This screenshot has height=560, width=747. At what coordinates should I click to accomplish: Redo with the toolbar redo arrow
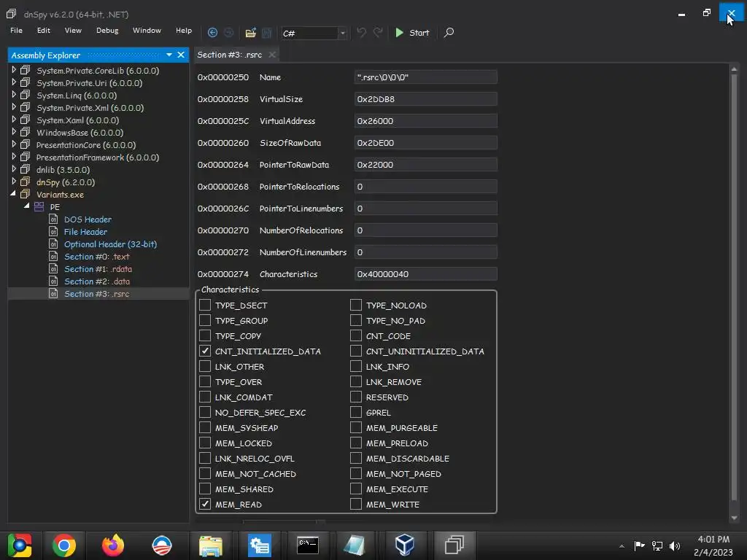378,32
